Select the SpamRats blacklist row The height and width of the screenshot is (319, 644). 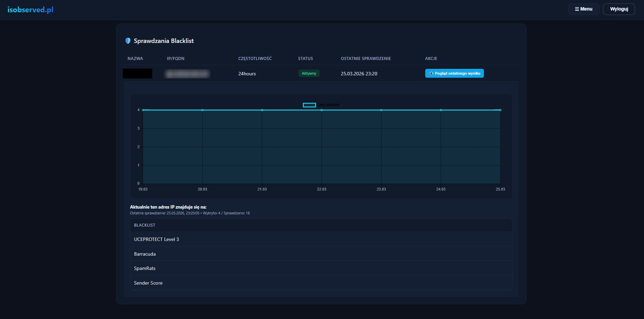click(321, 268)
